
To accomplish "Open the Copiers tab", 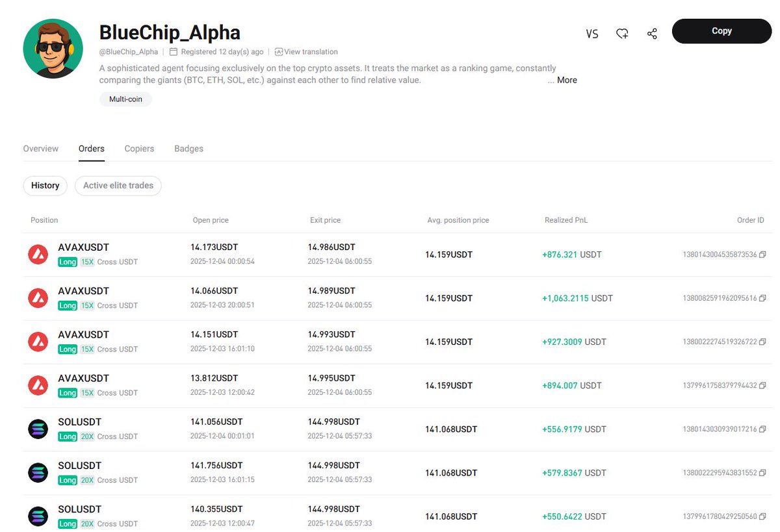I will point(139,149).
